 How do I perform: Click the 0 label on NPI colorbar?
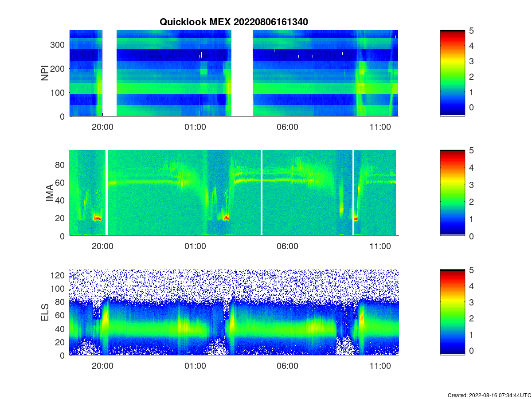[472, 107]
